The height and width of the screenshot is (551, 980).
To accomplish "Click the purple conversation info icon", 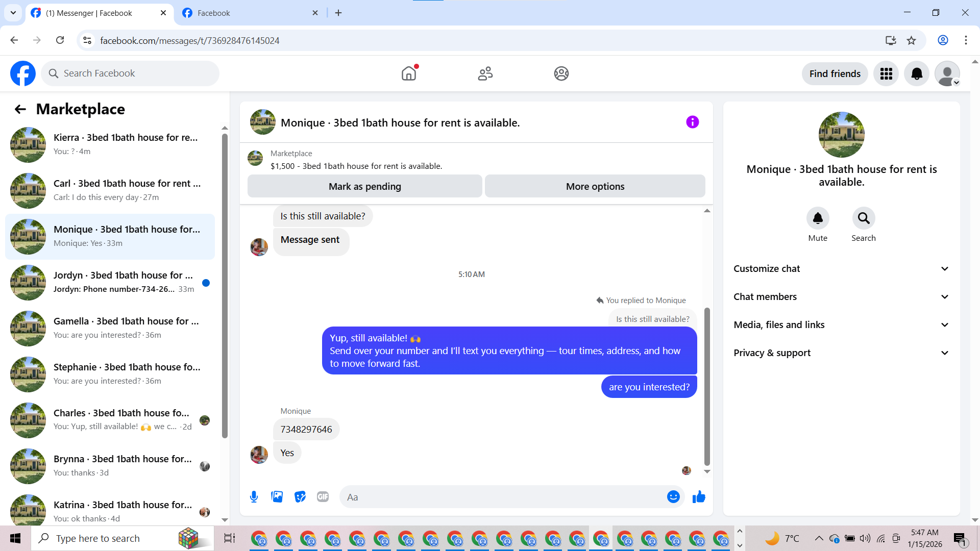I will click(692, 122).
